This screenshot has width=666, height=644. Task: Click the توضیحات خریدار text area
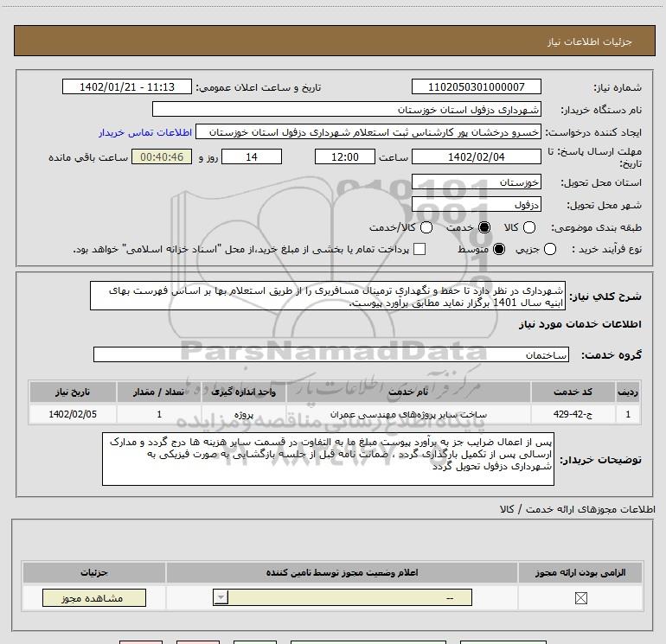(328, 459)
